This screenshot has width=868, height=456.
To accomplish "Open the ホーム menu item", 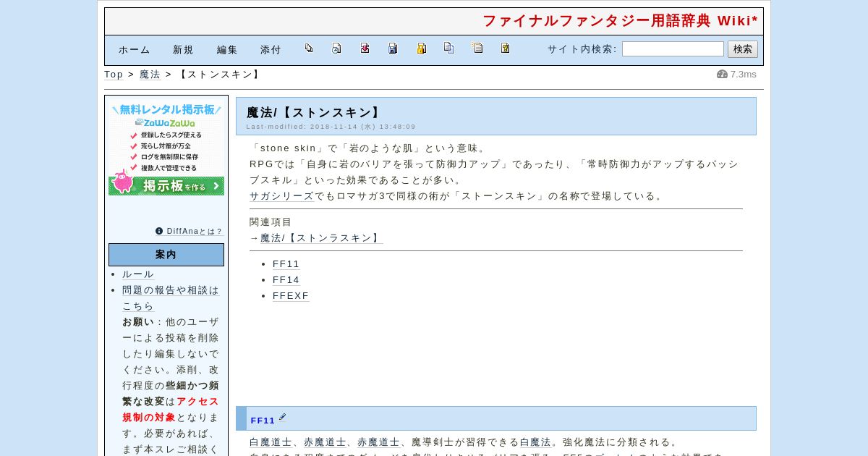I will click(x=135, y=50).
